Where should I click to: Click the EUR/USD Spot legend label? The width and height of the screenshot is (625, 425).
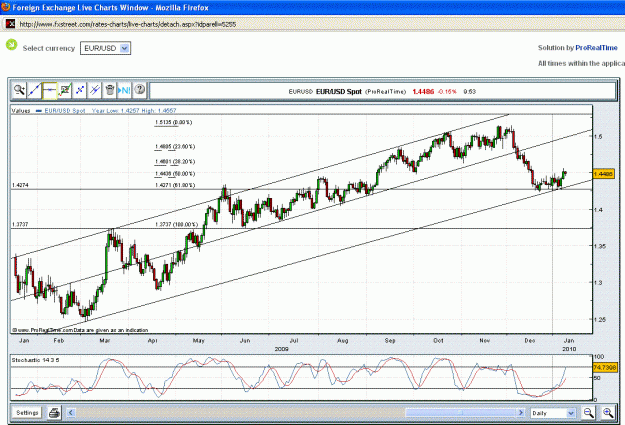(65, 111)
